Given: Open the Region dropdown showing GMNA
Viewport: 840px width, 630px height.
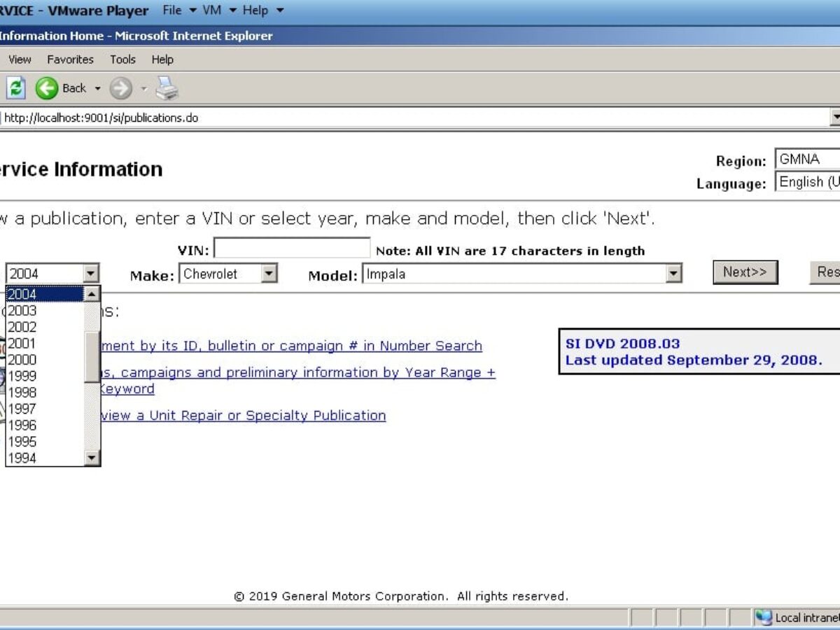Looking at the screenshot, I should coord(807,159).
